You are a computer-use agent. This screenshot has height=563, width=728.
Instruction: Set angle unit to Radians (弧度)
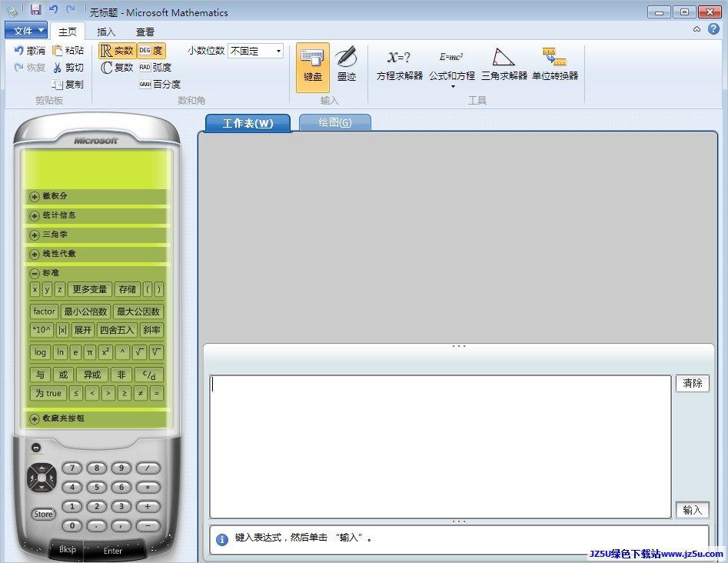click(x=155, y=68)
